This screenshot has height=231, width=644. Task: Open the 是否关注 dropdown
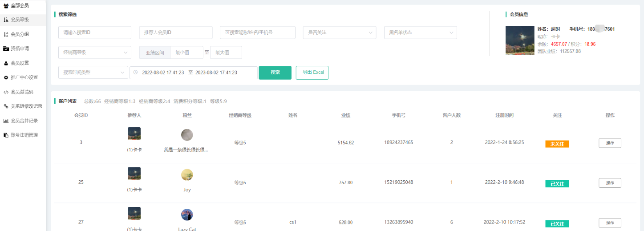click(x=340, y=32)
